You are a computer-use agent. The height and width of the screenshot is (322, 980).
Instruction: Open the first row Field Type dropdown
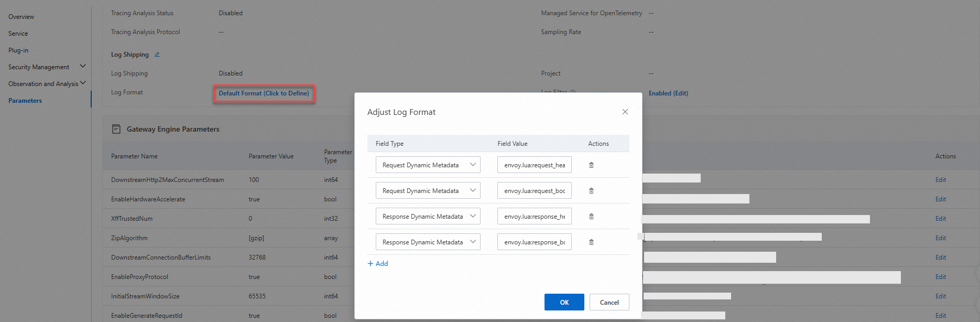coord(428,165)
